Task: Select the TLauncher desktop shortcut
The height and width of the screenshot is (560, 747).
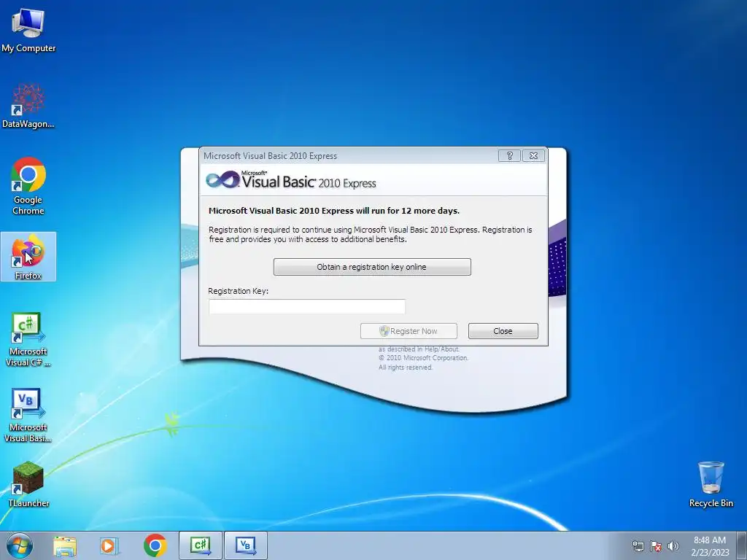Action: 28,484
